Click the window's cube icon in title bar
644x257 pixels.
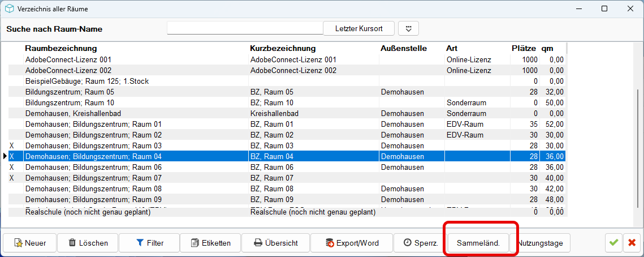(x=8, y=8)
